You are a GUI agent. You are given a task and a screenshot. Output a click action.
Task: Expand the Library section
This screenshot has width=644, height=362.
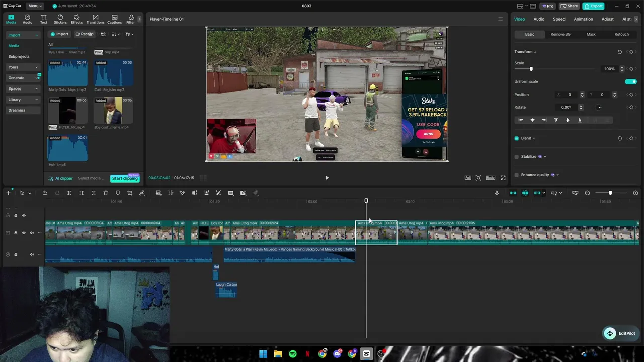point(23,100)
